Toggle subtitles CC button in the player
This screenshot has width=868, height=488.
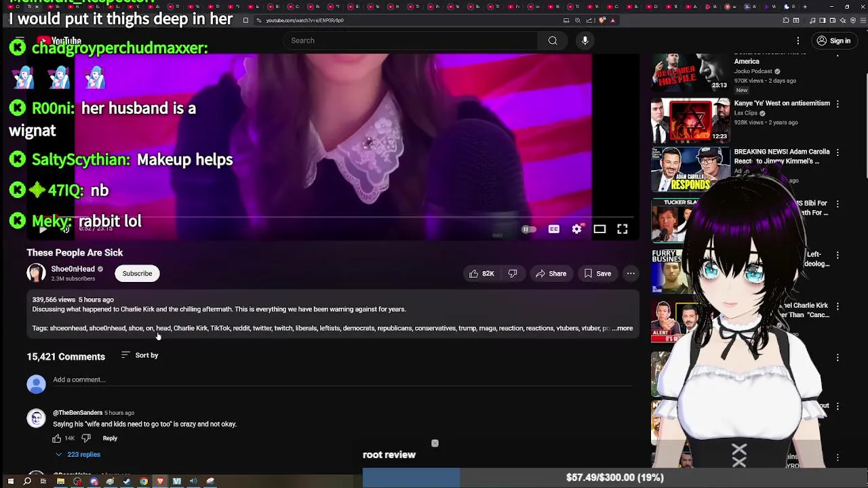(554, 230)
